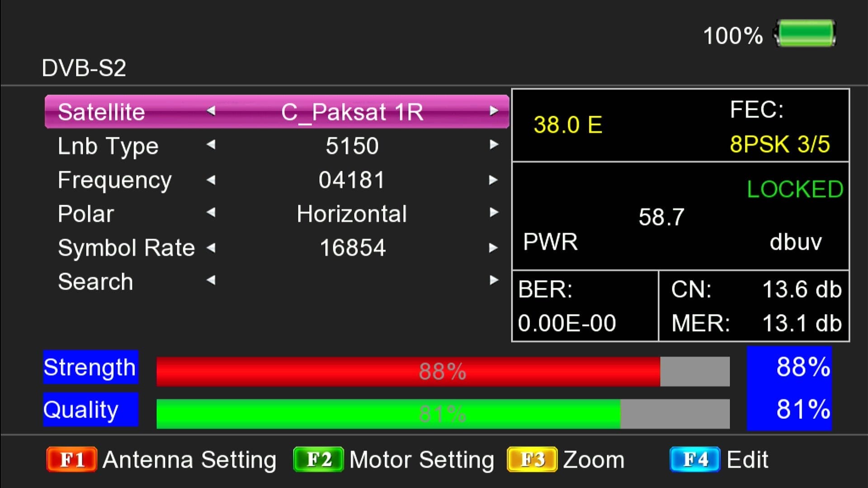Viewport: 868px width, 488px height.
Task: Change Polar with its left arrow
Action: (x=211, y=212)
